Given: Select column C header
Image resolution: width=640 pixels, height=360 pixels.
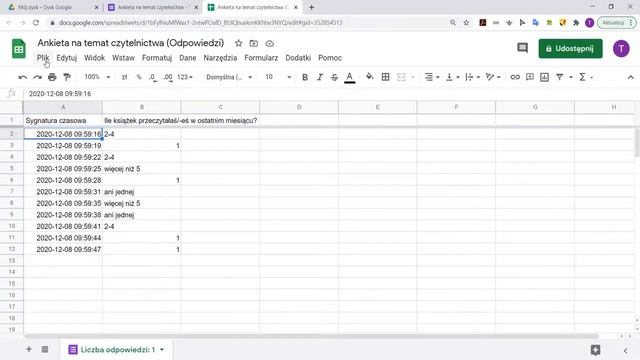Looking at the screenshot, I should pyautogui.click(x=220, y=107).
